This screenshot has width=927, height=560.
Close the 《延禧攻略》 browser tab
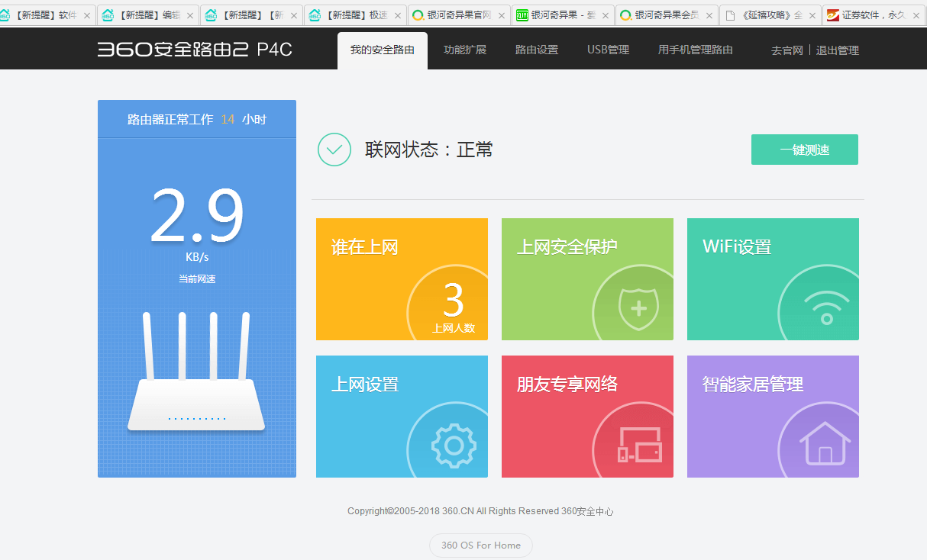coord(812,15)
